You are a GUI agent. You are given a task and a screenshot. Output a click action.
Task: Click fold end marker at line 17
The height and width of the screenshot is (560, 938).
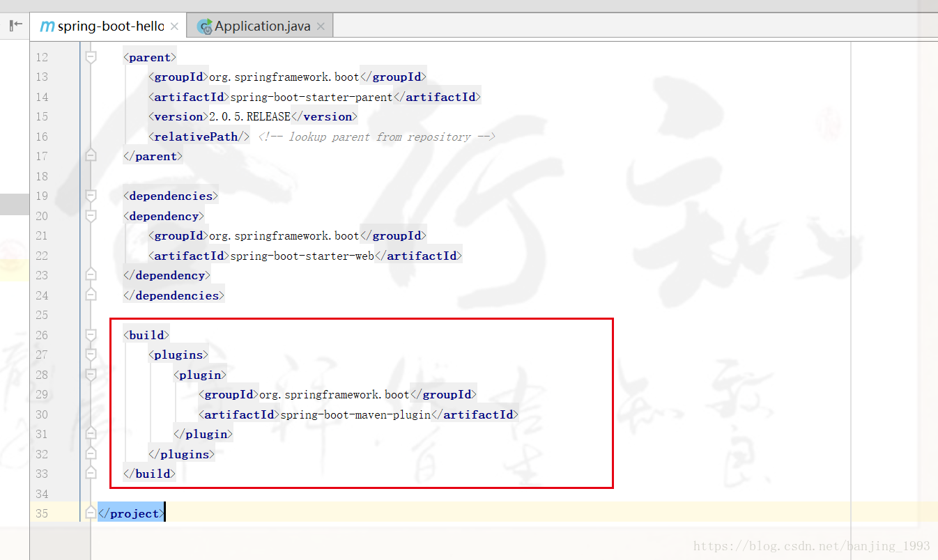coord(91,156)
